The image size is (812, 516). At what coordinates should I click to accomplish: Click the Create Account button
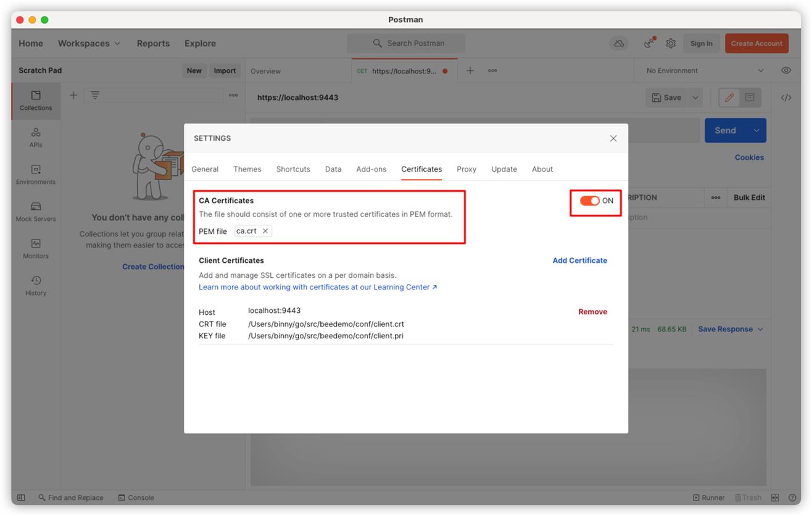point(756,43)
